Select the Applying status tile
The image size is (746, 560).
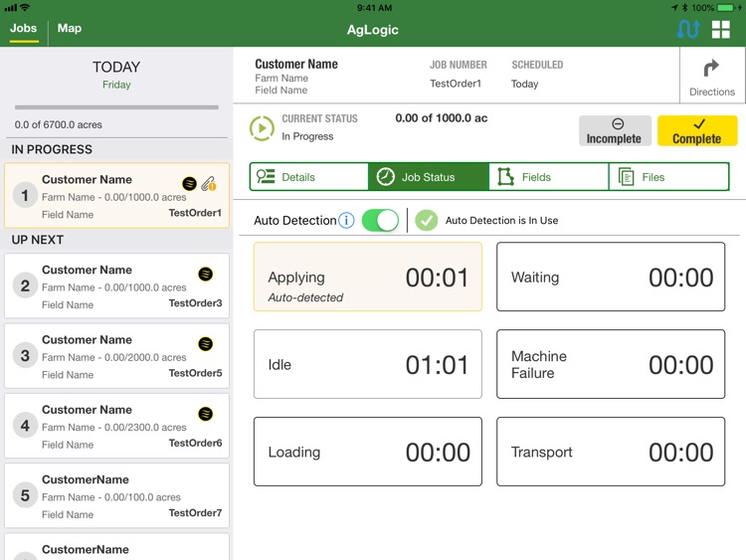click(x=368, y=277)
